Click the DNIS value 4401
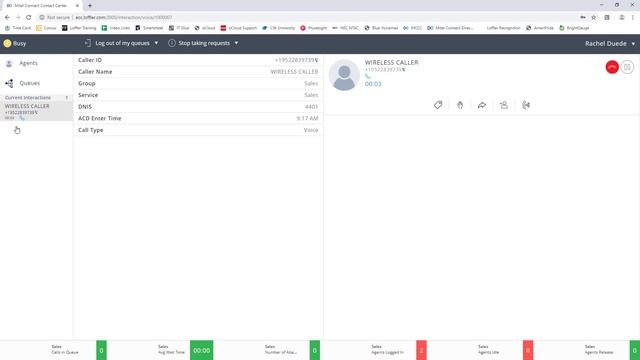This screenshot has width=640, height=360. [x=311, y=107]
